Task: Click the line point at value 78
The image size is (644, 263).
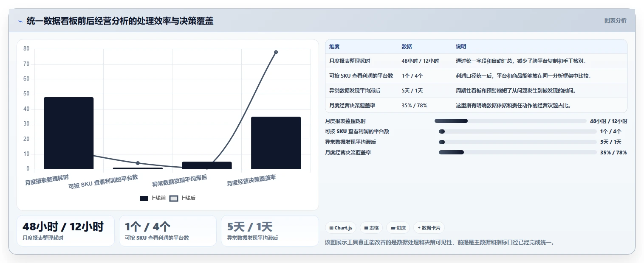Action: [276, 52]
